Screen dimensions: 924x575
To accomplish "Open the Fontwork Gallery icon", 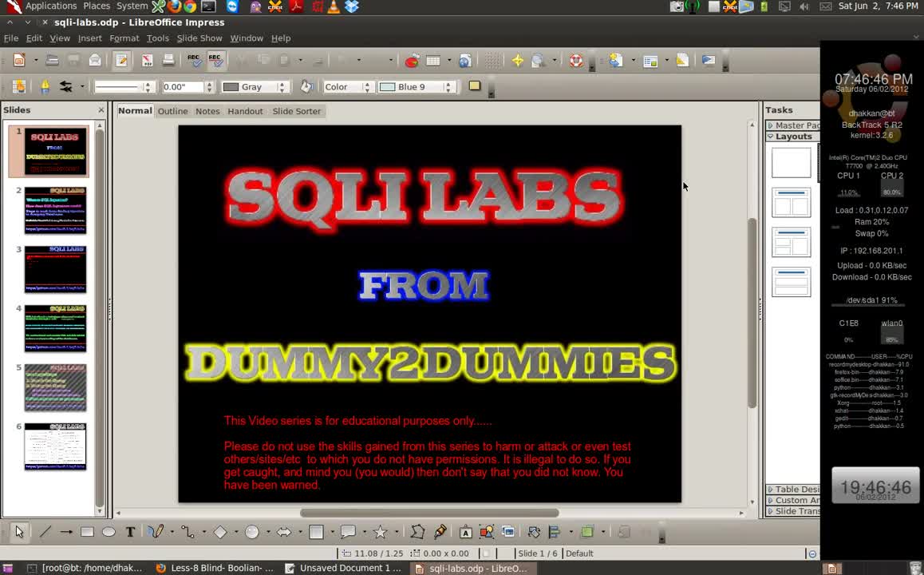I will pos(465,532).
